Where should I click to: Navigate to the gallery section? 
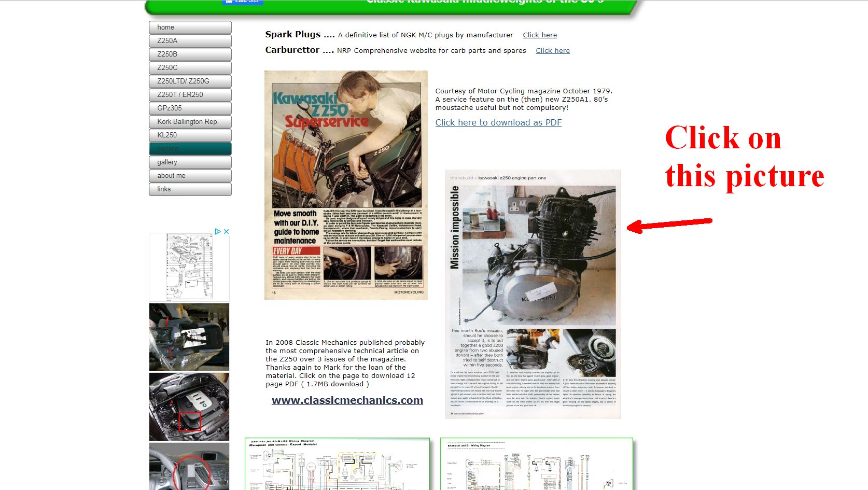[190, 162]
